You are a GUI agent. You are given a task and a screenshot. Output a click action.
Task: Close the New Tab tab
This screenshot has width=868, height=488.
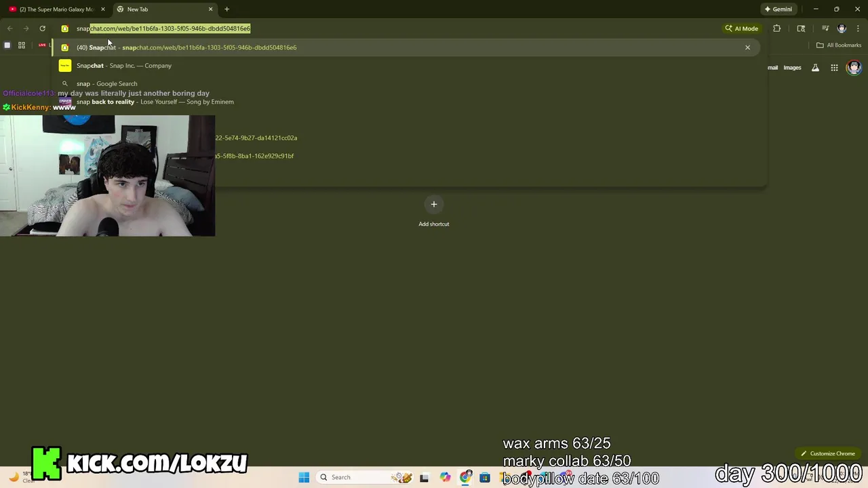pos(210,9)
